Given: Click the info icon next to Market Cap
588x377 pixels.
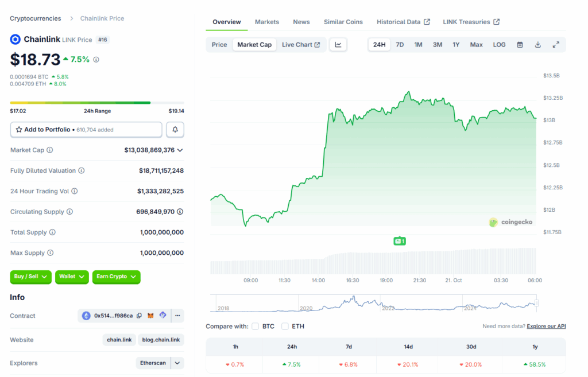Looking at the screenshot, I should point(50,150).
